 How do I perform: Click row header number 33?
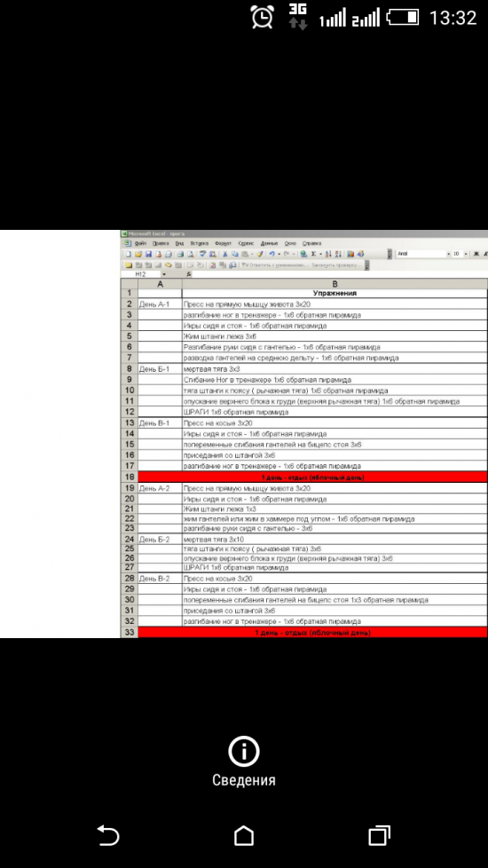coord(130,632)
